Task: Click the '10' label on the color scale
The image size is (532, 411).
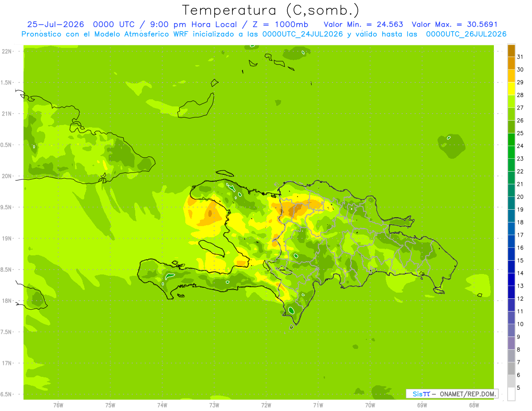Action: (x=520, y=324)
